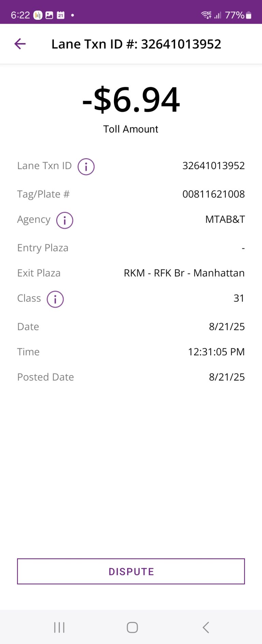Image resolution: width=262 pixels, height=644 pixels.
Task: Open the Class info icon
Action: (x=55, y=299)
